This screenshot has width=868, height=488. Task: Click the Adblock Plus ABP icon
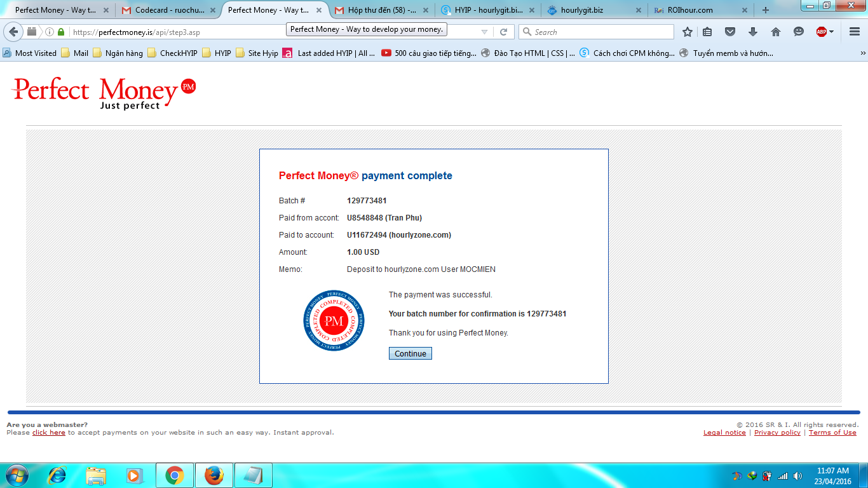(821, 32)
